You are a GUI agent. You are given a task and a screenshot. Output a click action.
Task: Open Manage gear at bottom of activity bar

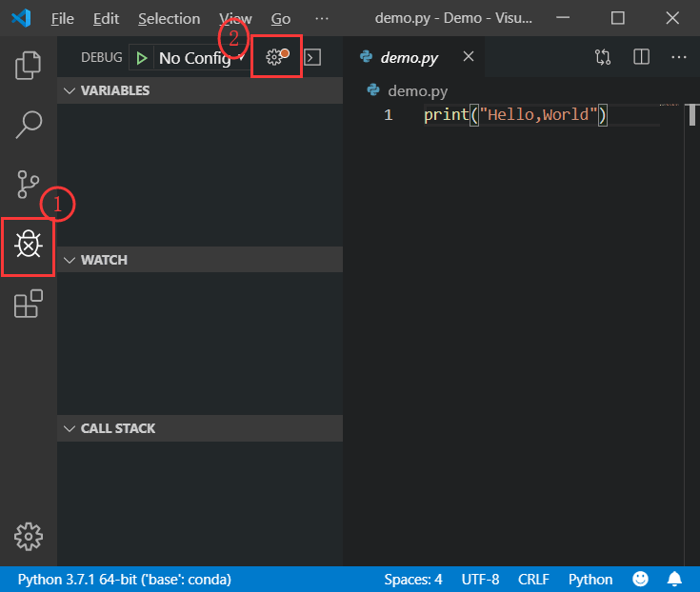[29, 536]
